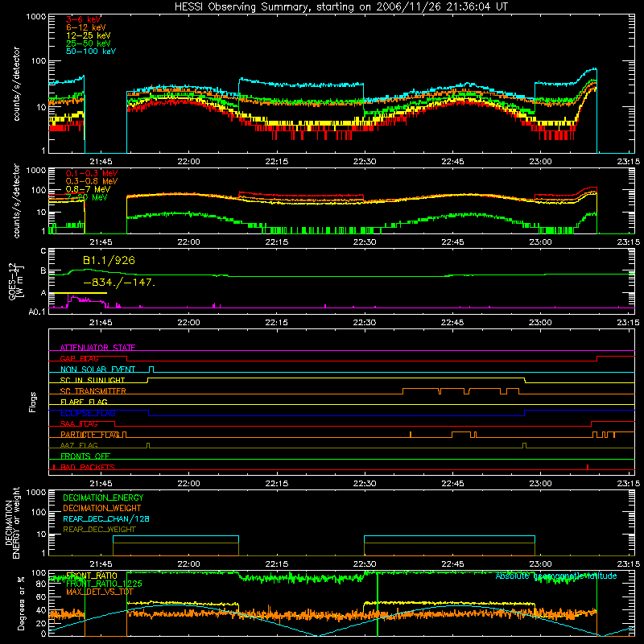Select the 3-6 keV legend label
644x644 pixels.
84,19
